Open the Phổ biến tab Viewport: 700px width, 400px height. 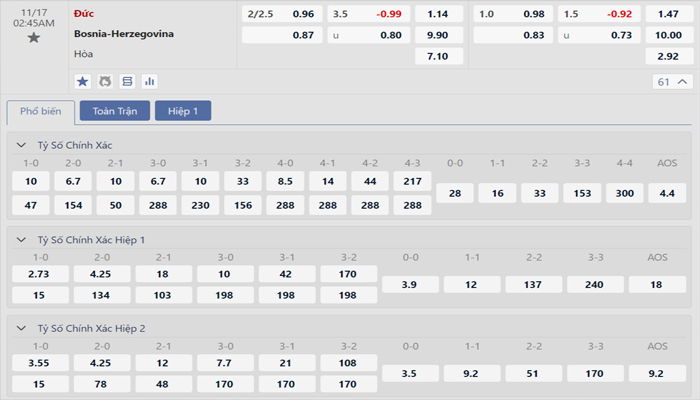[40, 111]
